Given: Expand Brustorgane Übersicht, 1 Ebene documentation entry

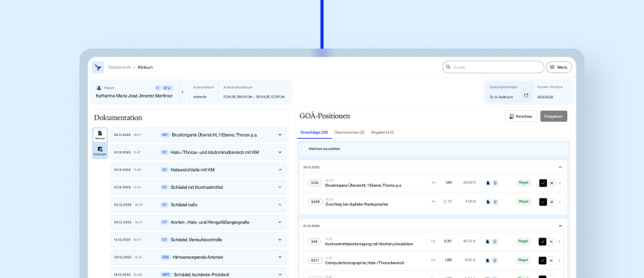Looking at the screenshot, I should point(280,134).
